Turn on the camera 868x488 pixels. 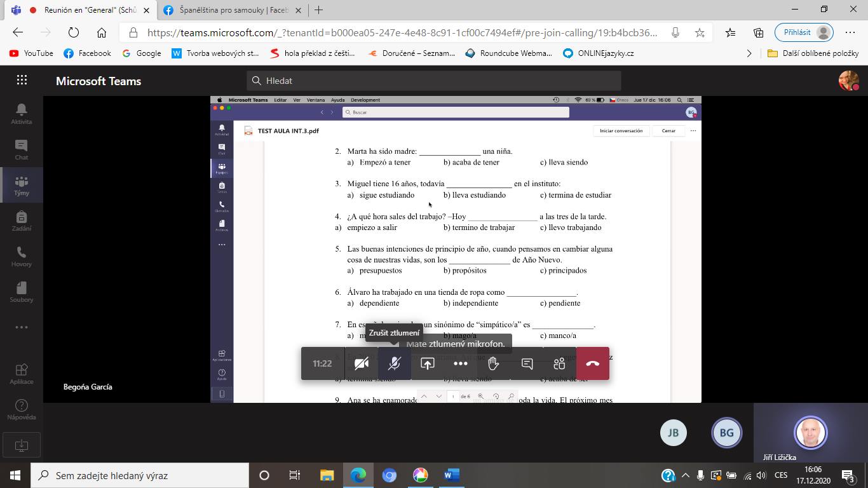362,363
